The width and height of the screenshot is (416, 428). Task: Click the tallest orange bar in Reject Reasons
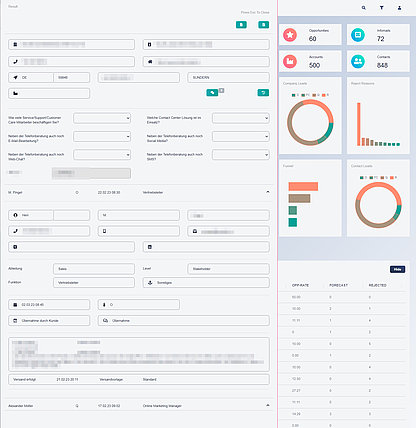point(359,124)
